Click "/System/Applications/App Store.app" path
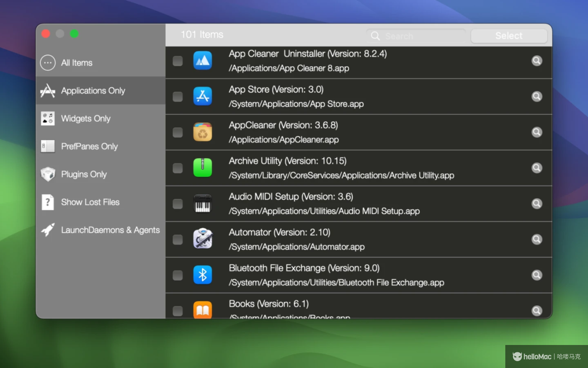 (x=296, y=104)
